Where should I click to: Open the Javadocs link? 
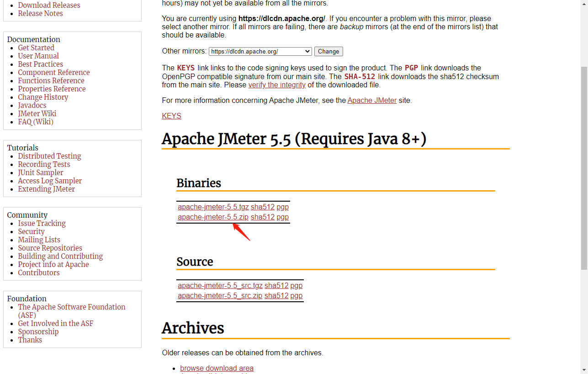(x=32, y=105)
